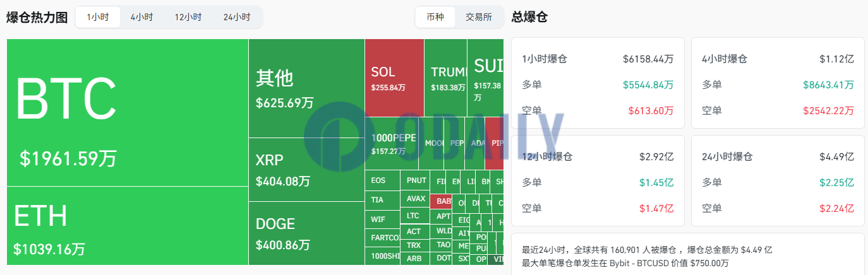Switch heatmap to the 4小时 tab
This screenshot has height=275, width=868.
(x=142, y=17)
